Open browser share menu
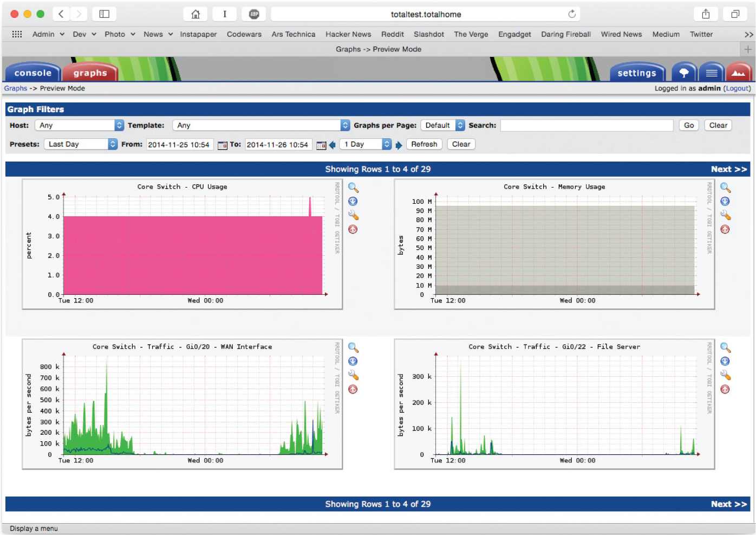This screenshot has height=535, width=756. (706, 14)
